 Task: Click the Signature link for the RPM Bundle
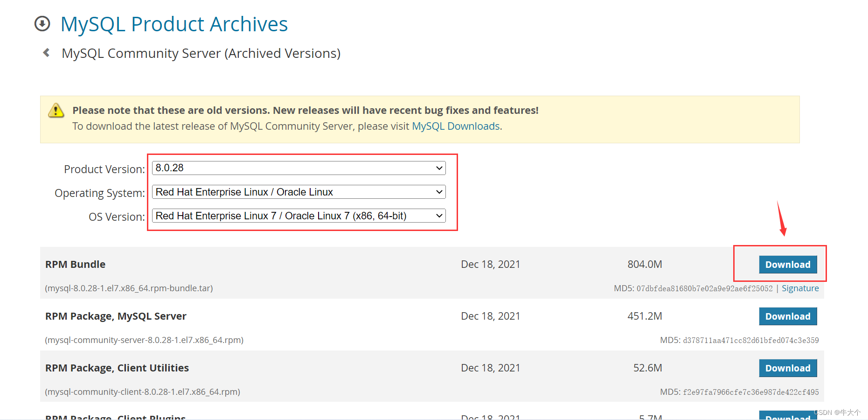click(x=800, y=288)
